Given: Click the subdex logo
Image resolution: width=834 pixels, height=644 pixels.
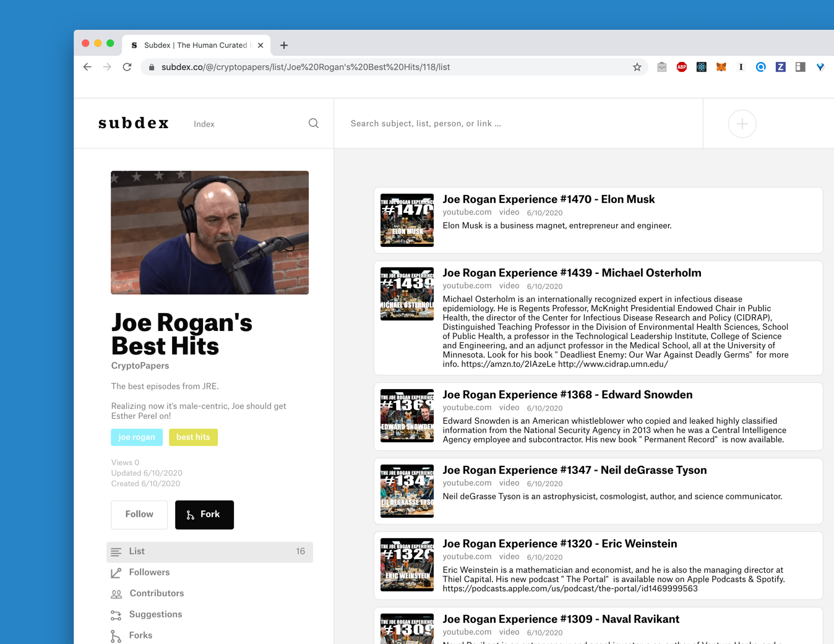Looking at the screenshot, I should point(134,123).
